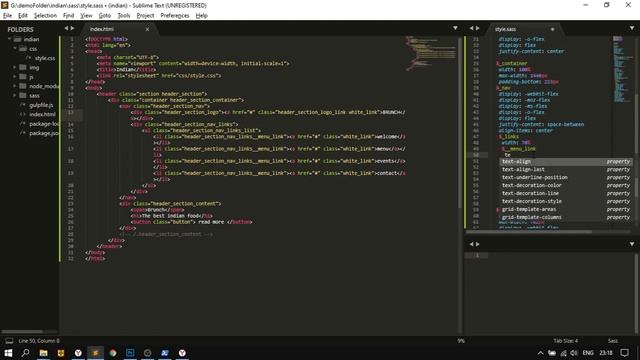Switch ENG input language

pos(588,353)
